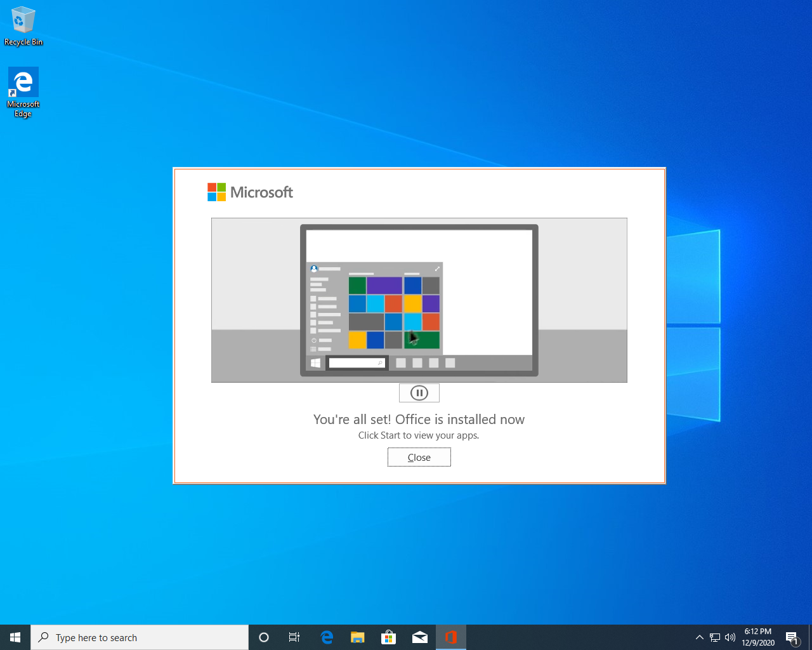Open the clock showing 6:12 PM
The width and height of the screenshot is (812, 650).
pyautogui.click(x=758, y=637)
